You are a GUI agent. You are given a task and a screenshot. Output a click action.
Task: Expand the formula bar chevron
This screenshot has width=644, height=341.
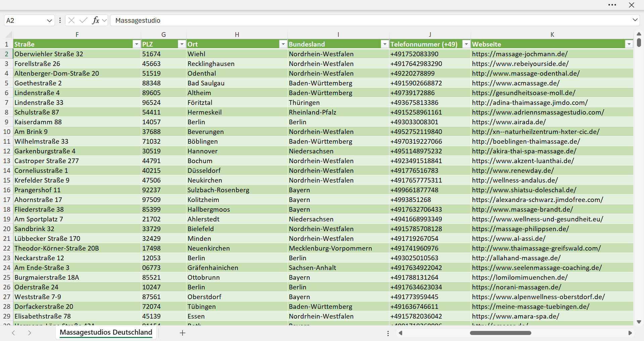635,20
